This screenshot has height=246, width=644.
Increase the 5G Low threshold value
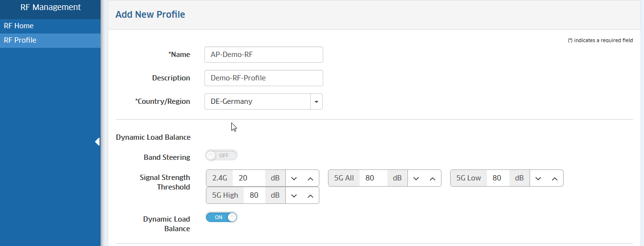[x=554, y=179]
